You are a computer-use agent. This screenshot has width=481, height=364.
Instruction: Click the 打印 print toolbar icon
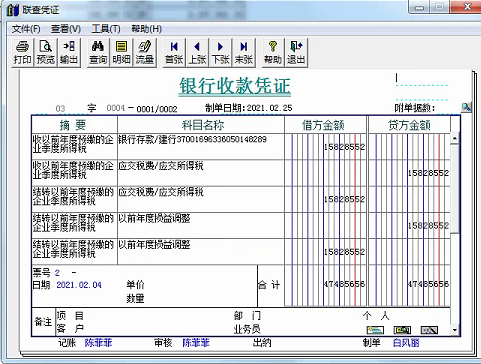(x=22, y=52)
